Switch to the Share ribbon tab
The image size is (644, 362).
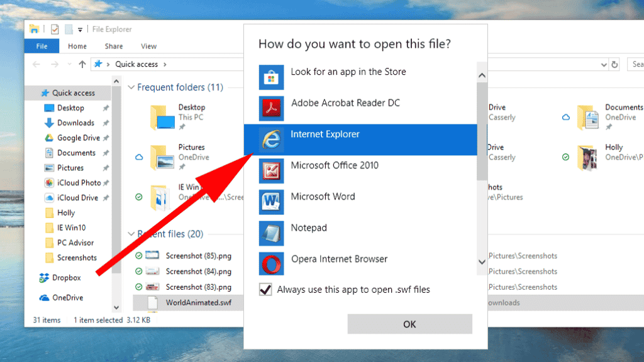(114, 46)
